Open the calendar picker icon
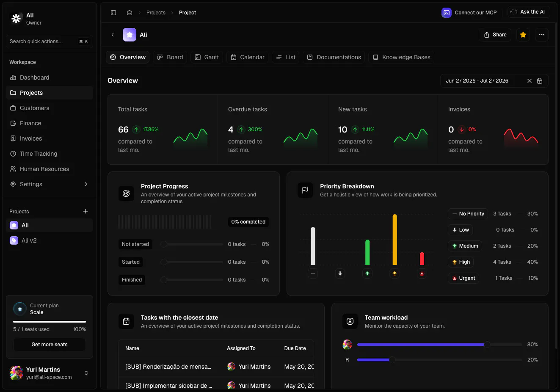The image size is (560, 392). pos(540,81)
